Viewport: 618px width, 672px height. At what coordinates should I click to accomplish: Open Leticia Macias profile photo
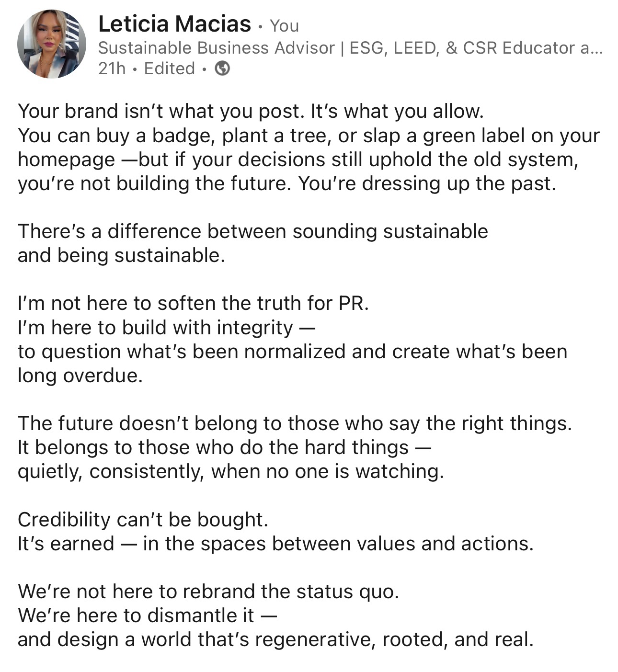click(x=52, y=44)
